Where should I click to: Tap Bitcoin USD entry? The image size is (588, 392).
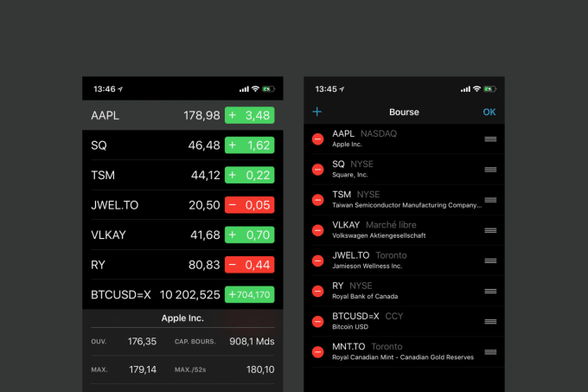[350, 327]
